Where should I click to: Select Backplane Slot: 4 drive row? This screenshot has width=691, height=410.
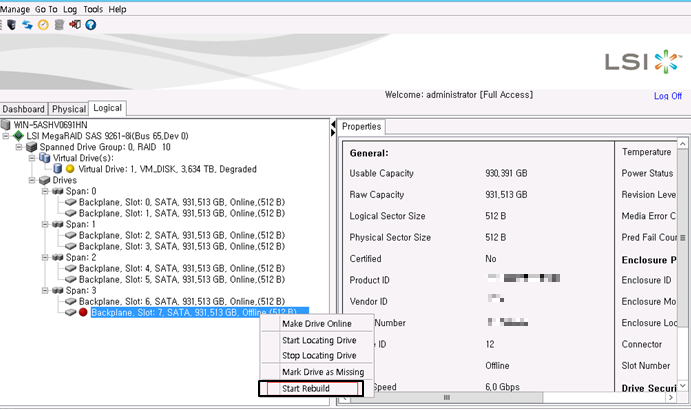182,268
